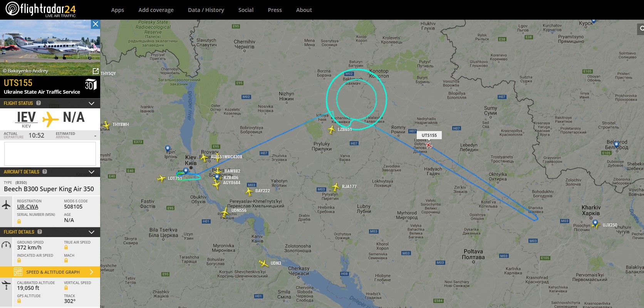
Task: Select the UDN3 aircraft icon
Action: tap(264, 263)
